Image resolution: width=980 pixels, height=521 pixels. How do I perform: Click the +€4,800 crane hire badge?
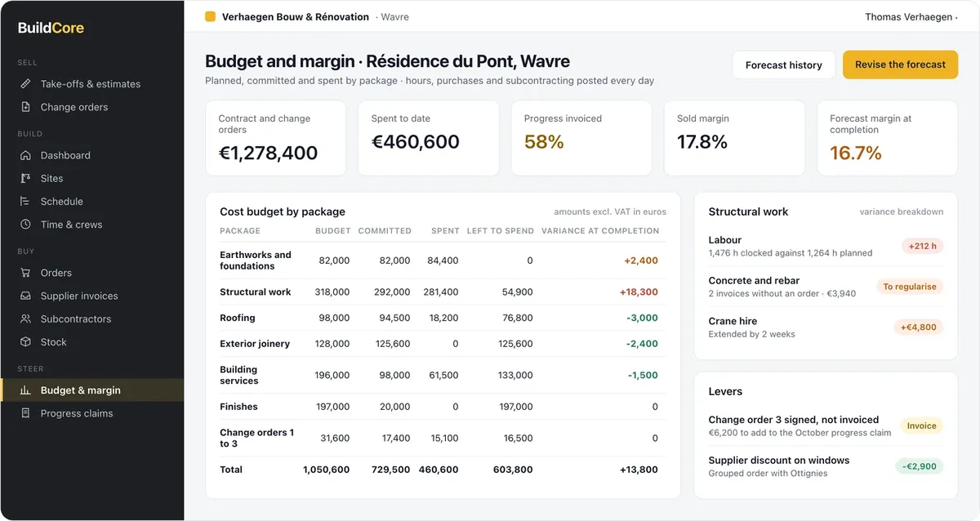point(919,327)
